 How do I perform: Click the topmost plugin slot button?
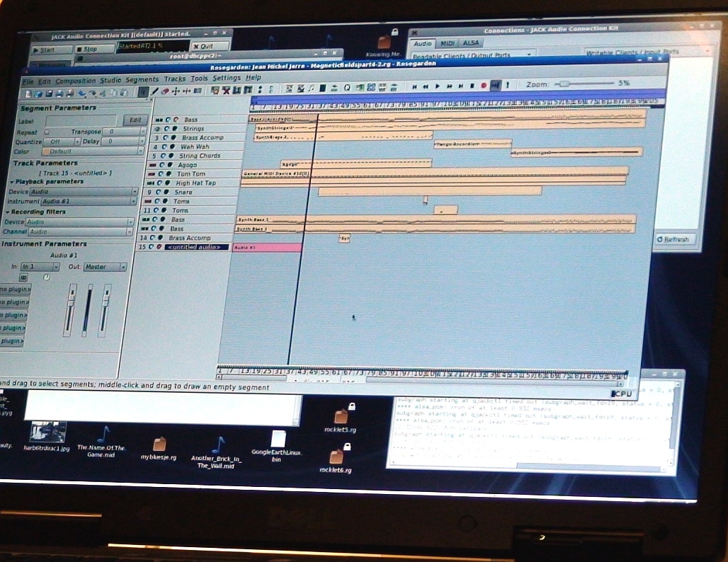[x=16, y=289]
